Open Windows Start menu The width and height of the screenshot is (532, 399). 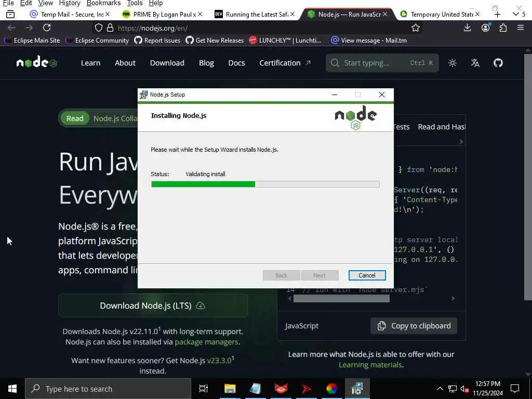coord(12,389)
